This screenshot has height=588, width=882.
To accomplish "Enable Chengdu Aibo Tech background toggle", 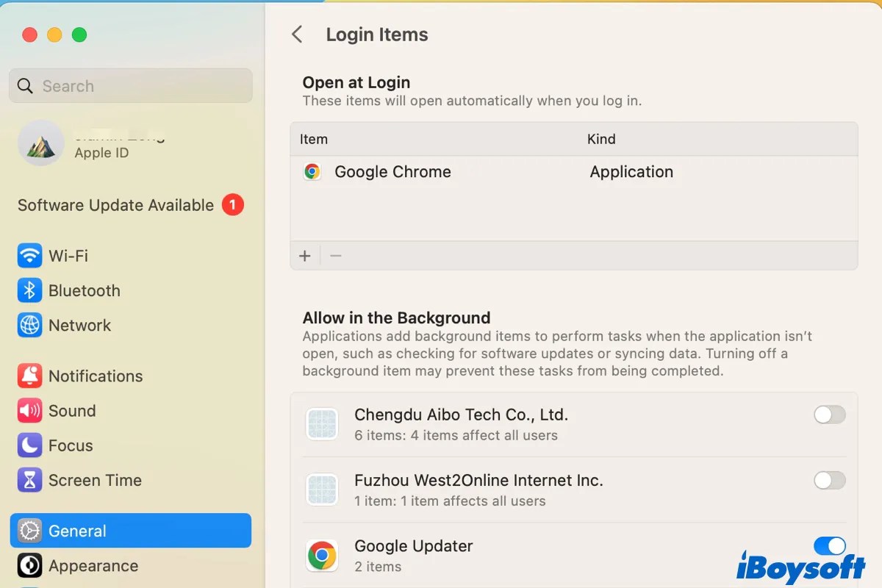I will coord(830,415).
